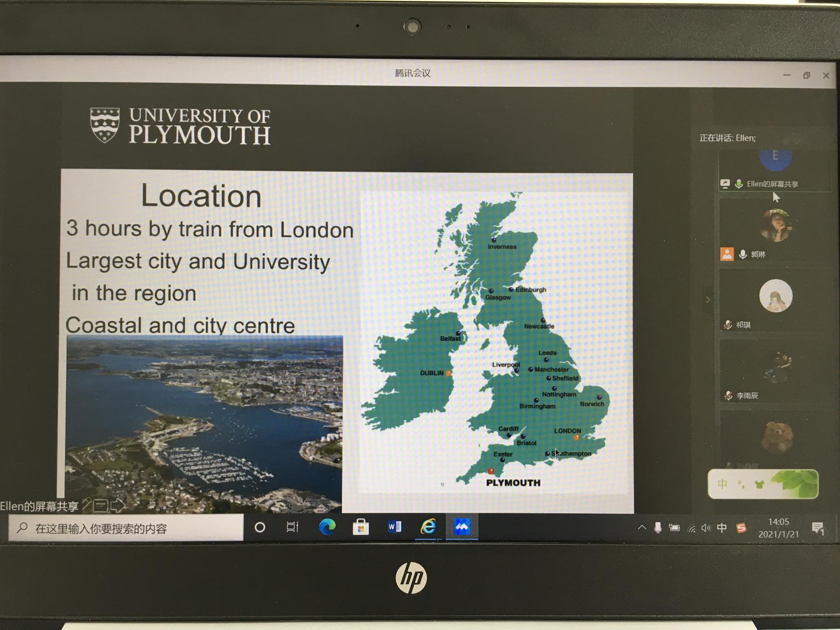840x630 pixels.
Task: Click the Cortana circle icon
Action: pos(260,527)
